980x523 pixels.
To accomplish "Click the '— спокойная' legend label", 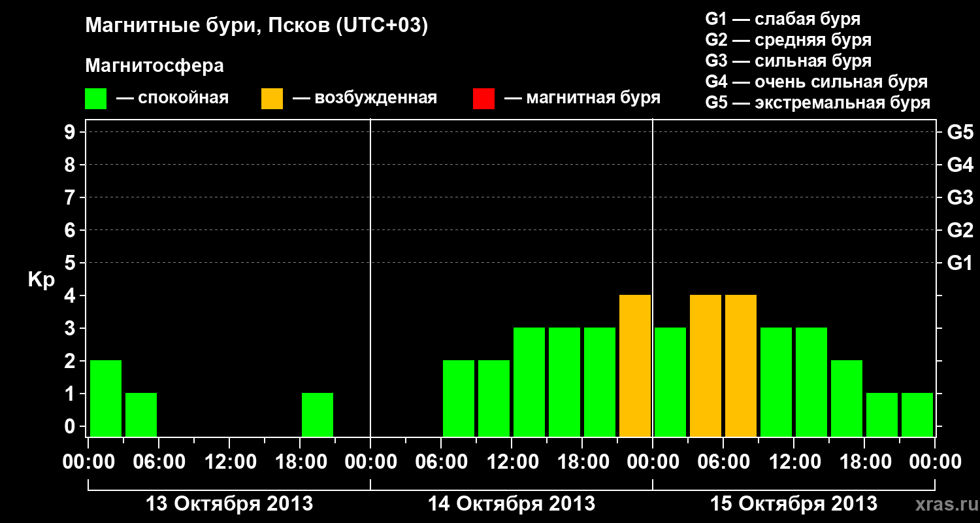I will (172, 98).
